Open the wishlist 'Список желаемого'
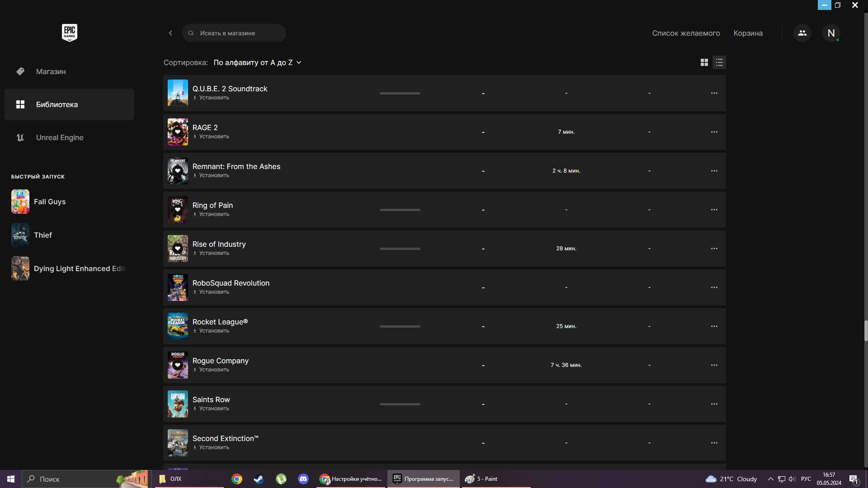868x488 pixels. [686, 33]
